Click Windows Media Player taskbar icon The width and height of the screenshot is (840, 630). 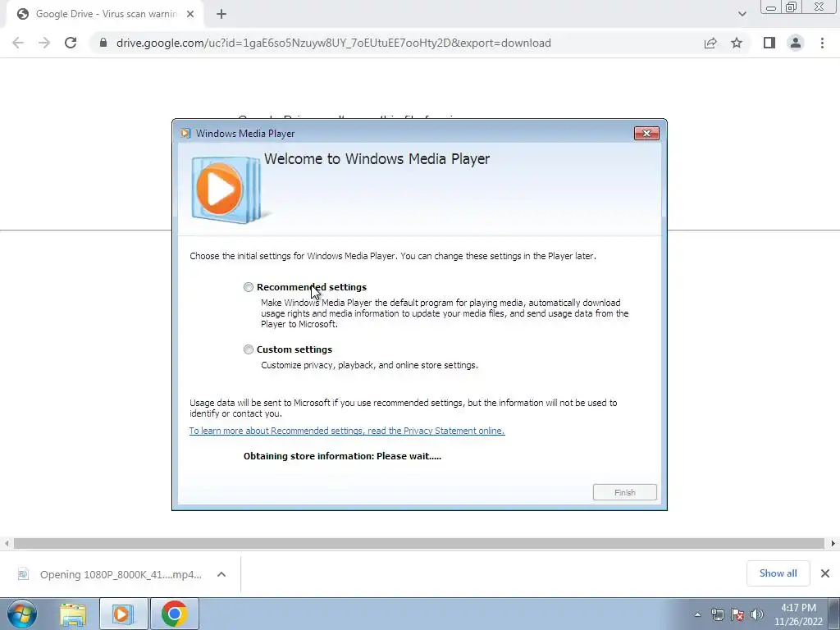[x=123, y=614]
